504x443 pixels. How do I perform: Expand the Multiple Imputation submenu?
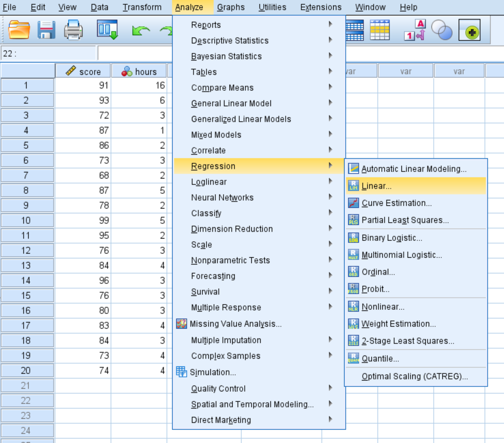click(x=259, y=340)
